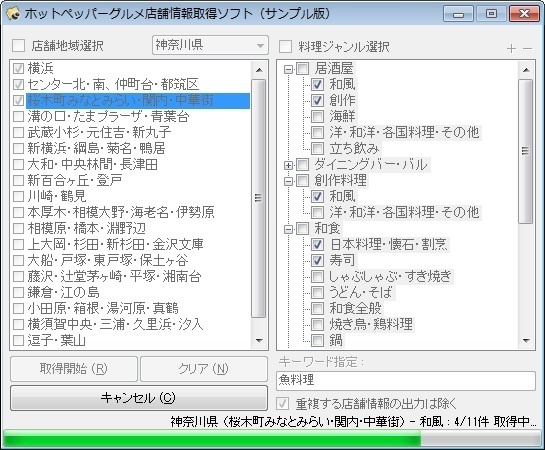Click status text showing 4/11件 取得中
The height and width of the screenshot is (450, 545).
[353, 422]
